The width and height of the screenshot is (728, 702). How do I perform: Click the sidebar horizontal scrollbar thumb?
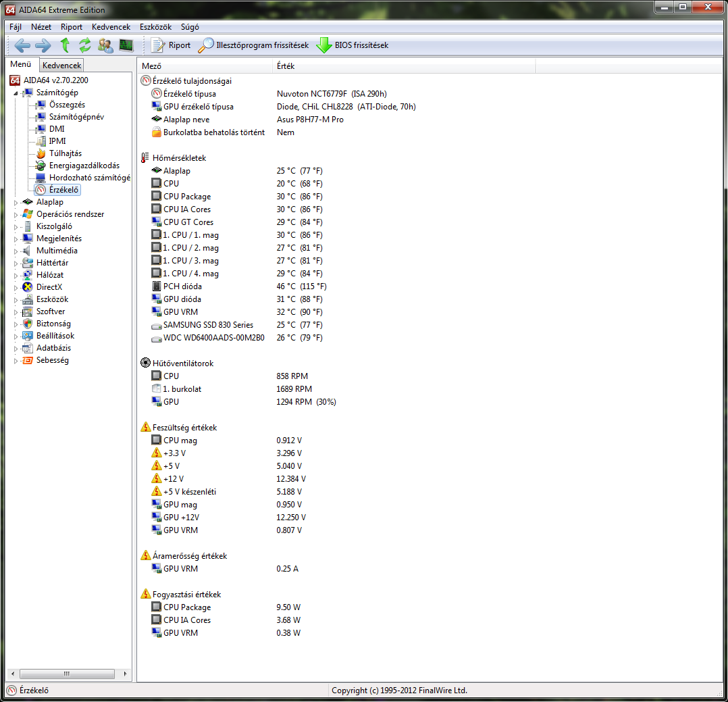click(68, 674)
